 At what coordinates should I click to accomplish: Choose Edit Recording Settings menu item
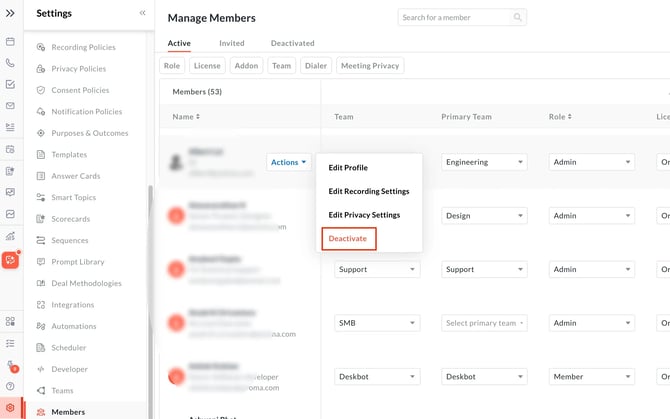coord(369,191)
